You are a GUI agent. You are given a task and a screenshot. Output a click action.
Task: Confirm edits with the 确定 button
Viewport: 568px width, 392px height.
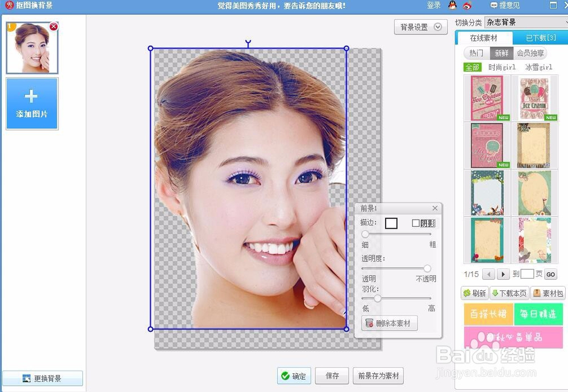pos(294,376)
